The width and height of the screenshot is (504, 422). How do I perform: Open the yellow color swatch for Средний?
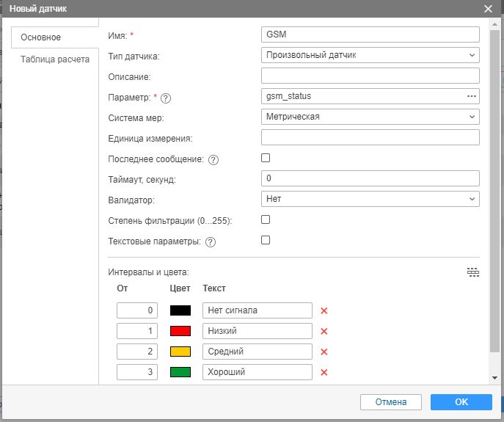coord(180,352)
